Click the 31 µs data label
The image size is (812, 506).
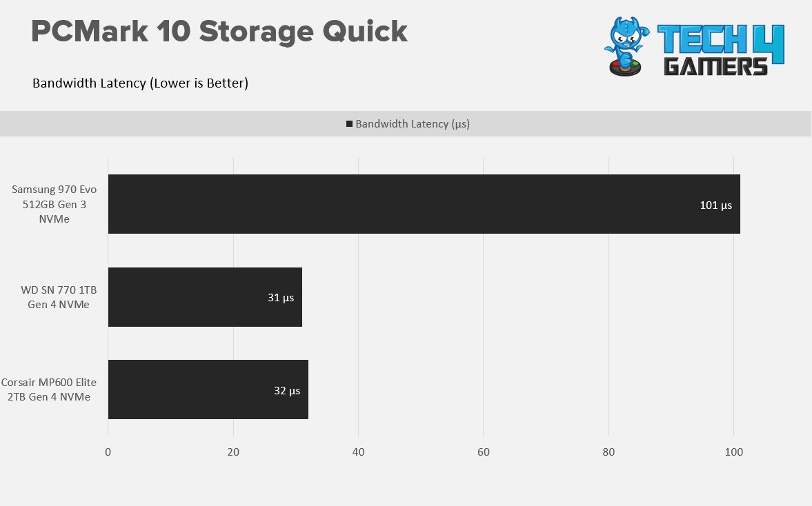tap(281, 298)
